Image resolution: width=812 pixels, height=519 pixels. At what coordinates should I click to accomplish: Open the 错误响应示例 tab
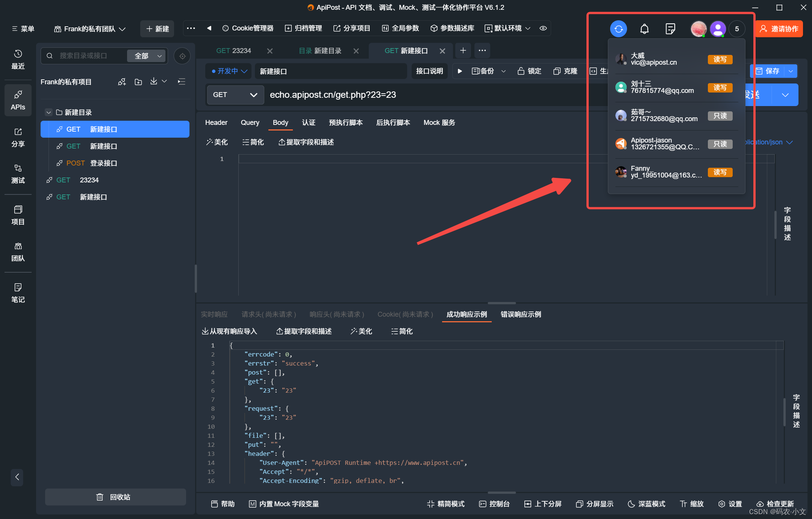(521, 314)
